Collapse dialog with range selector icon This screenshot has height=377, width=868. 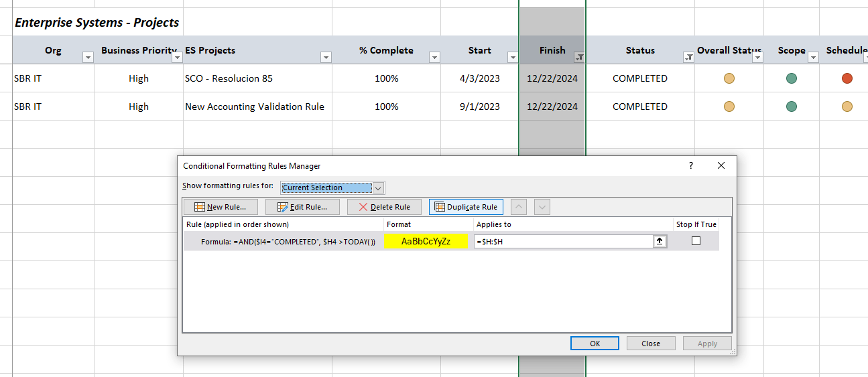660,241
